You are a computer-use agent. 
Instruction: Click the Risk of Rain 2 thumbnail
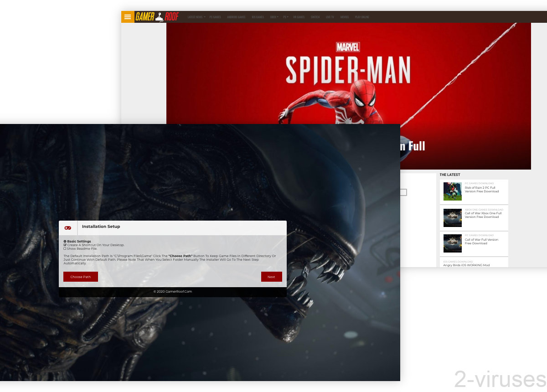[453, 191]
